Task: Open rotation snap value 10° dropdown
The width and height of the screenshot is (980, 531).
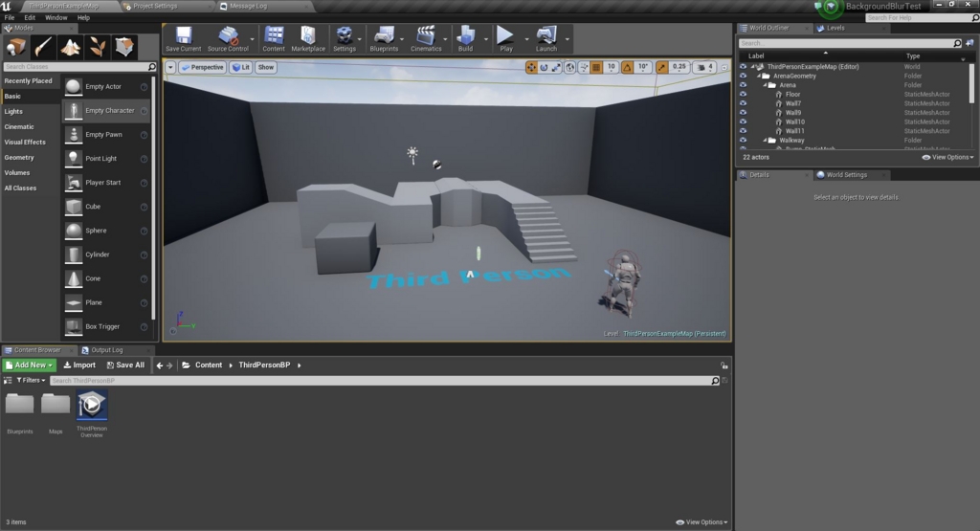Action: pos(642,67)
